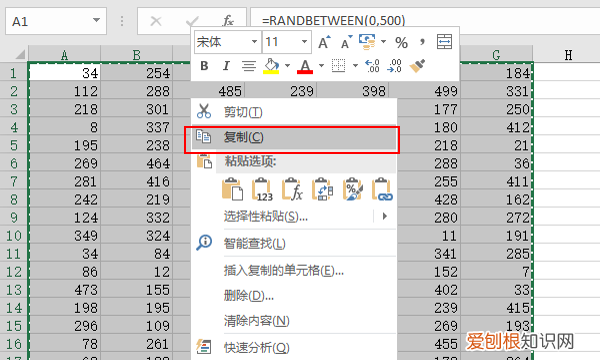Click the Bold button in mini toolbar
Viewport: 600px width, 360px height.
click(204, 66)
